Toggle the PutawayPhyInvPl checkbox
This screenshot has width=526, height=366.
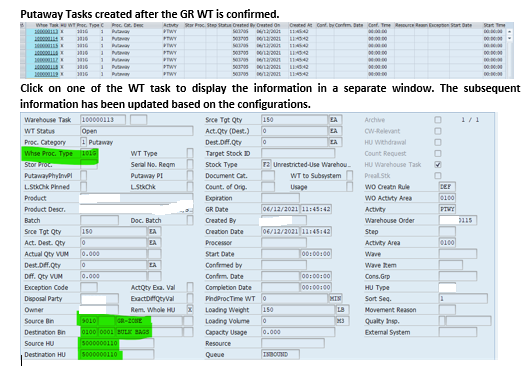click(x=84, y=176)
